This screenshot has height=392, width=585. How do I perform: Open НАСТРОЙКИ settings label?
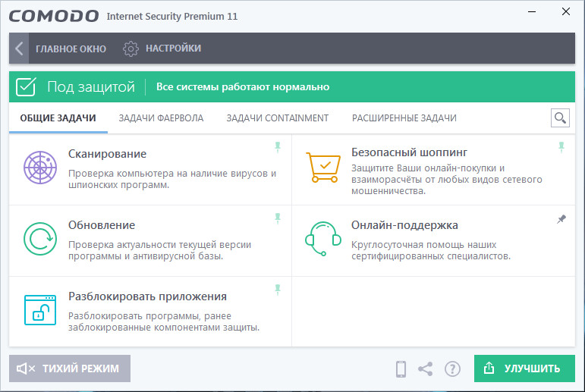pyautogui.click(x=174, y=49)
